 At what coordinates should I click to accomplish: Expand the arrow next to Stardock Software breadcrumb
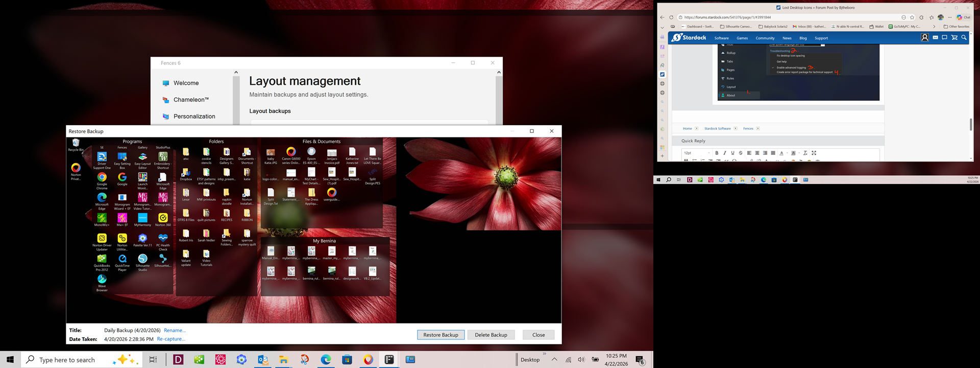736,128
